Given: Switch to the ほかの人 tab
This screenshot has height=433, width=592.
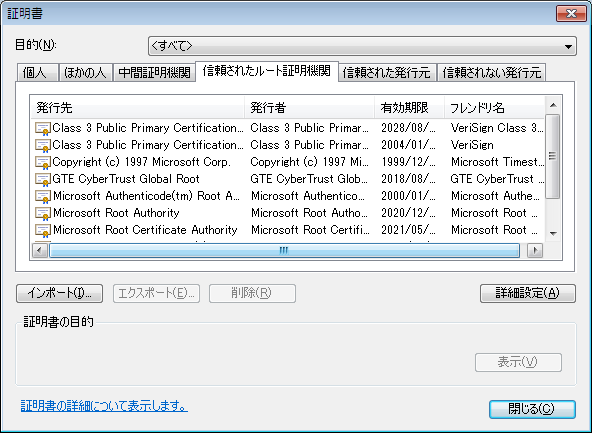Looking at the screenshot, I should click(x=85, y=72).
